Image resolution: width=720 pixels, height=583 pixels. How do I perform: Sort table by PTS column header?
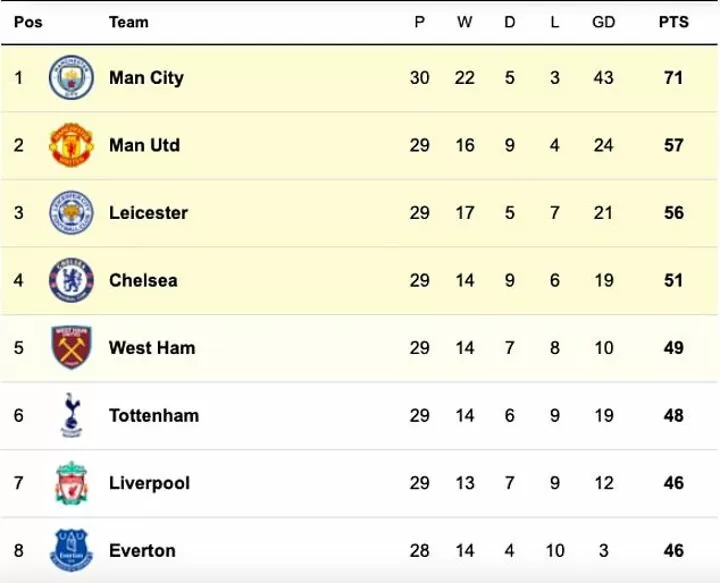(x=674, y=22)
